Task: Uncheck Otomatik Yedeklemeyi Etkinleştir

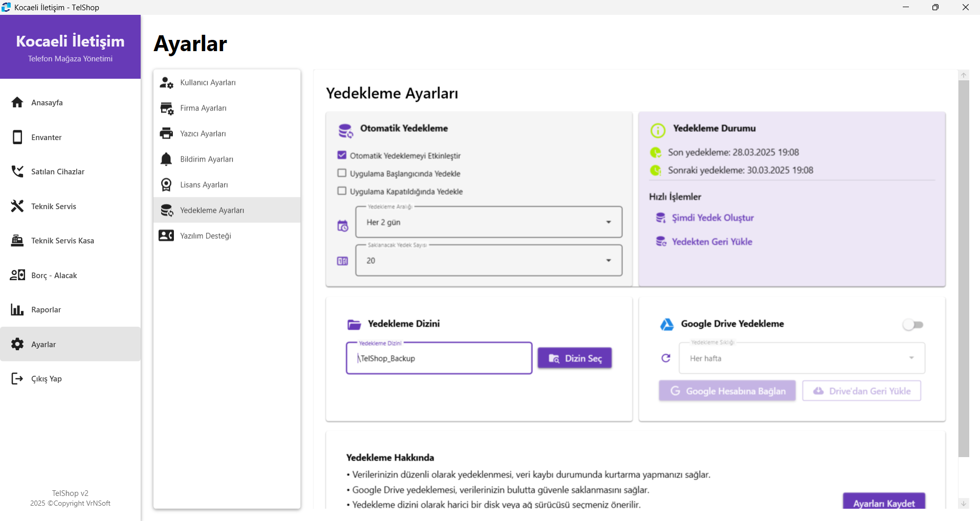Action: point(342,155)
